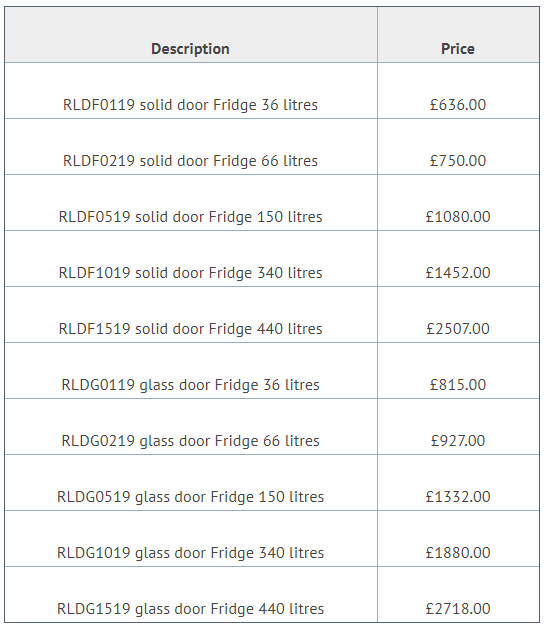This screenshot has width=547, height=629.
Task: Select RLDG0119 glass door Fridge 36 litres
Action: (x=190, y=385)
